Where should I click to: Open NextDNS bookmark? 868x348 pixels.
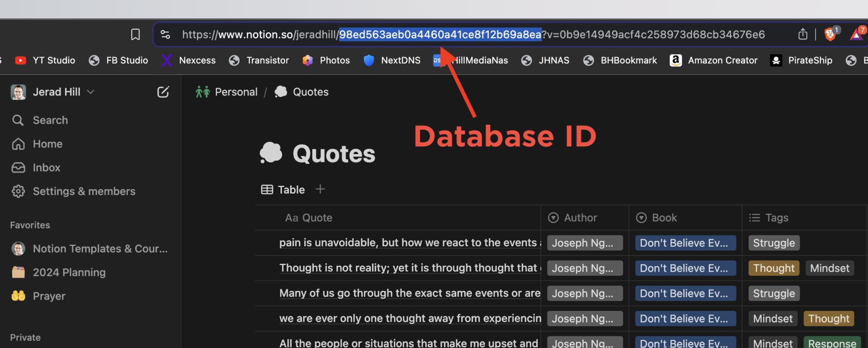392,61
